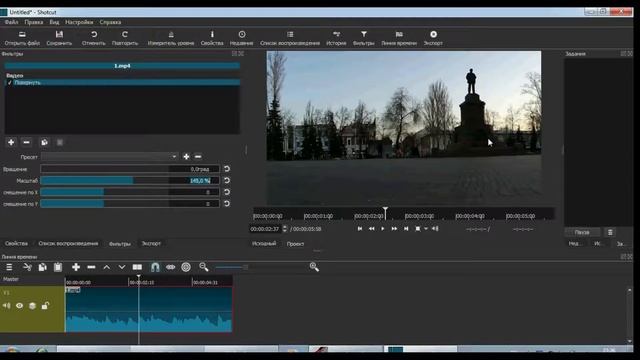Viewport: 640px width, 360px height.
Task: Append clip to track with plus
Action: 76,267
